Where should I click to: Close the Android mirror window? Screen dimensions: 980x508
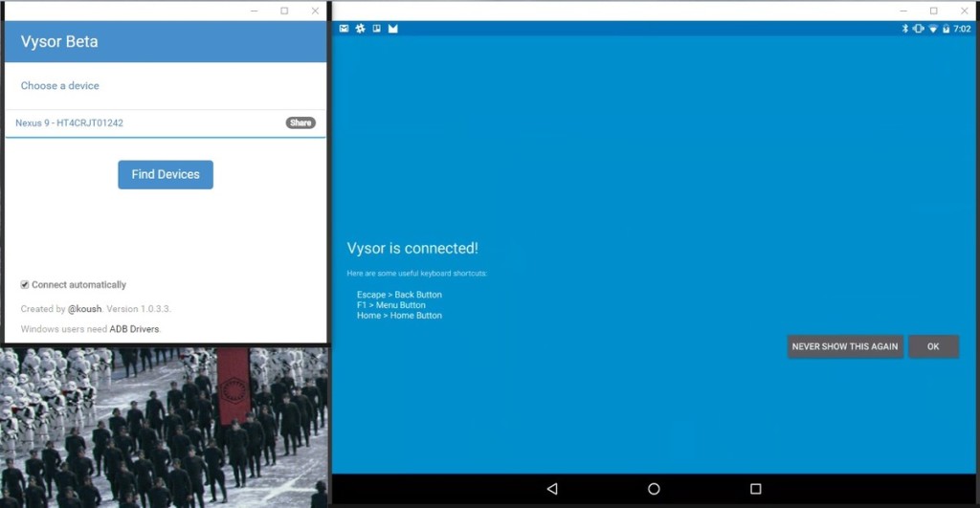[x=965, y=11]
